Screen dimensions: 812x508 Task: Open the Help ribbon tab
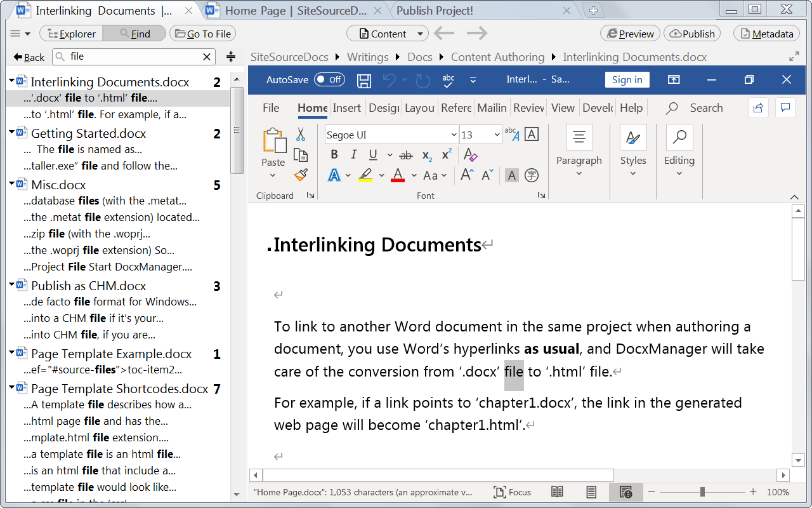coord(631,108)
